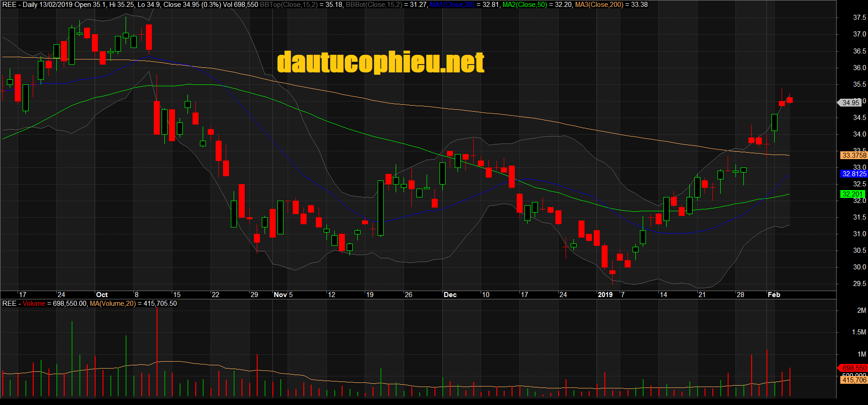Click the MA(Volume,20) = 415,705.50 label
This screenshot has height=405, width=868.
133,304
